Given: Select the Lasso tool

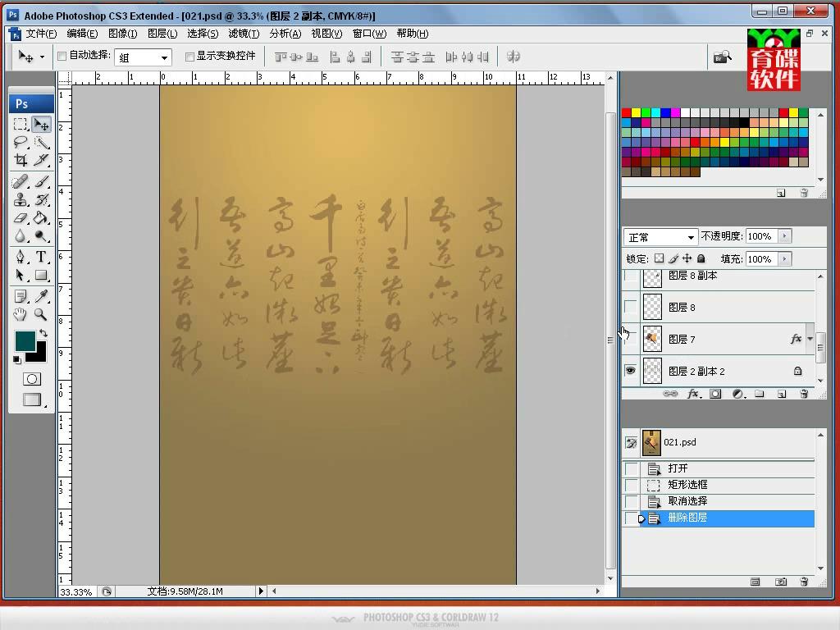Looking at the screenshot, I should pyautogui.click(x=21, y=143).
